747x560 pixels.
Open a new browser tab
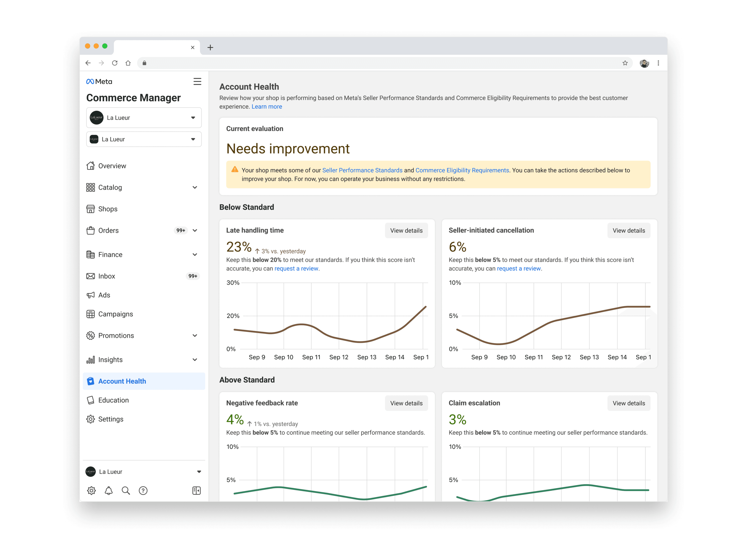tap(210, 48)
